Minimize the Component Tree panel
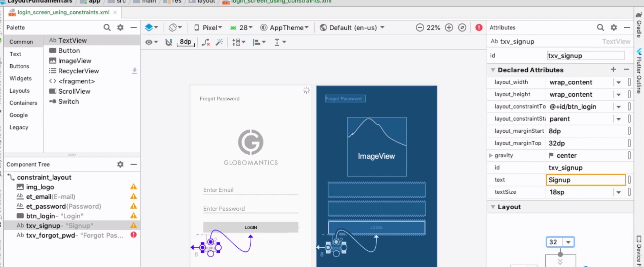 pyautogui.click(x=134, y=165)
